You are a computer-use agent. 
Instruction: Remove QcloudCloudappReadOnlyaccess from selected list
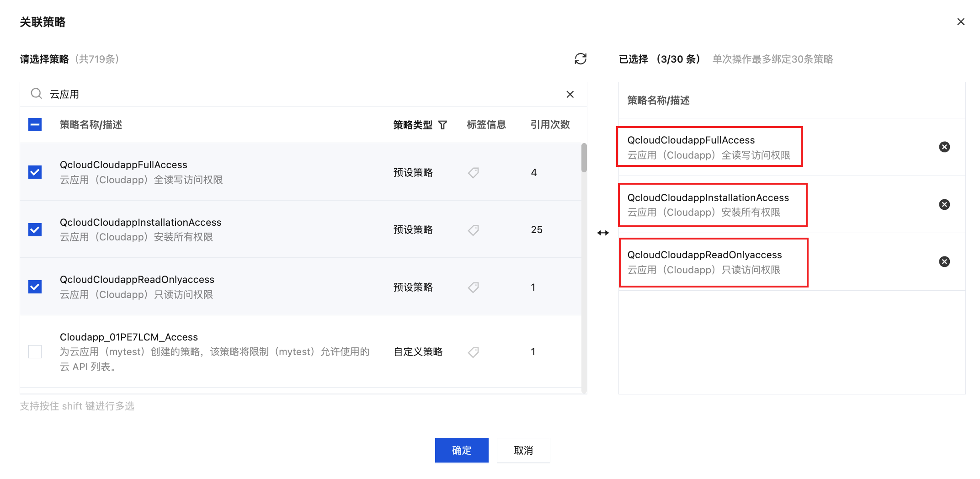click(944, 261)
